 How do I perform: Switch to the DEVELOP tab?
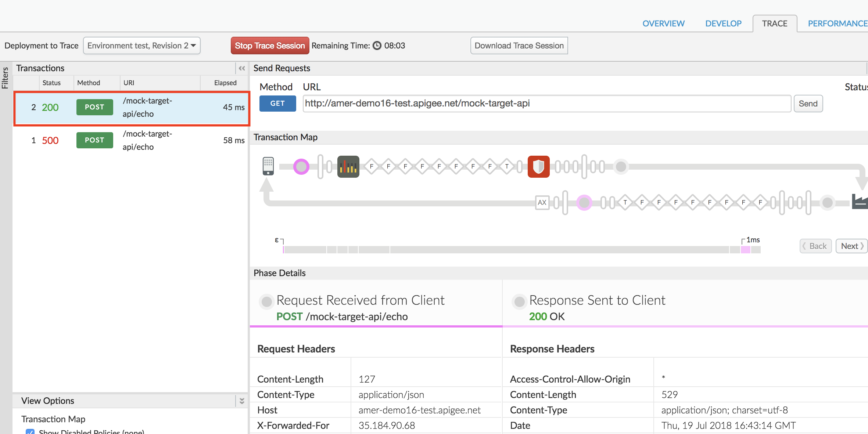(x=723, y=23)
